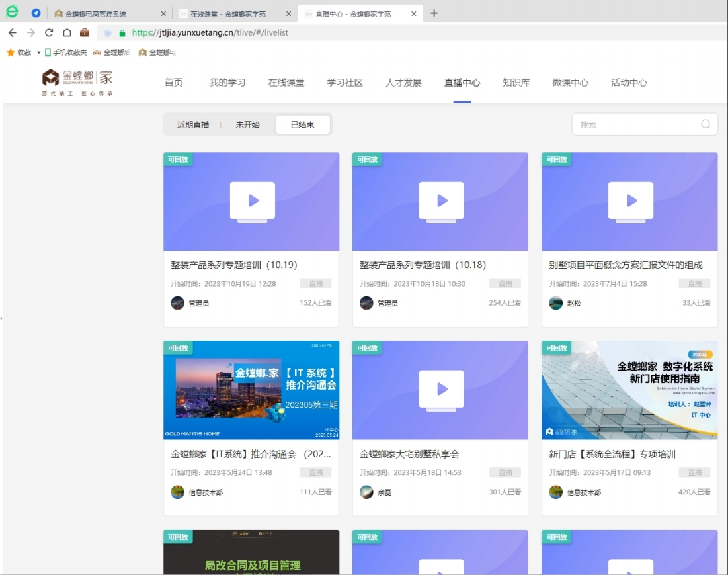This screenshot has height=575, width=728.
Task: Click 直播 tag on the 别墅项目 card
Action: point(694,283)
